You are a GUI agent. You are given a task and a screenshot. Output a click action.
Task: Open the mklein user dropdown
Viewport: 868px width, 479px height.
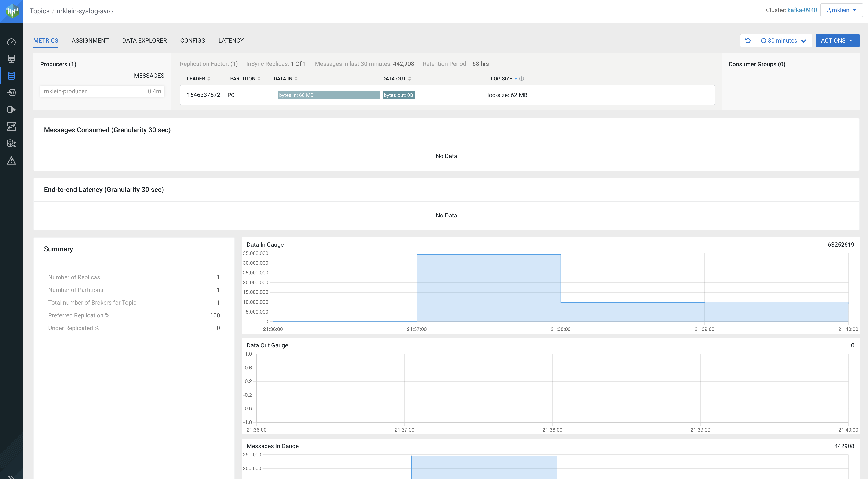[x=841, y=10]
